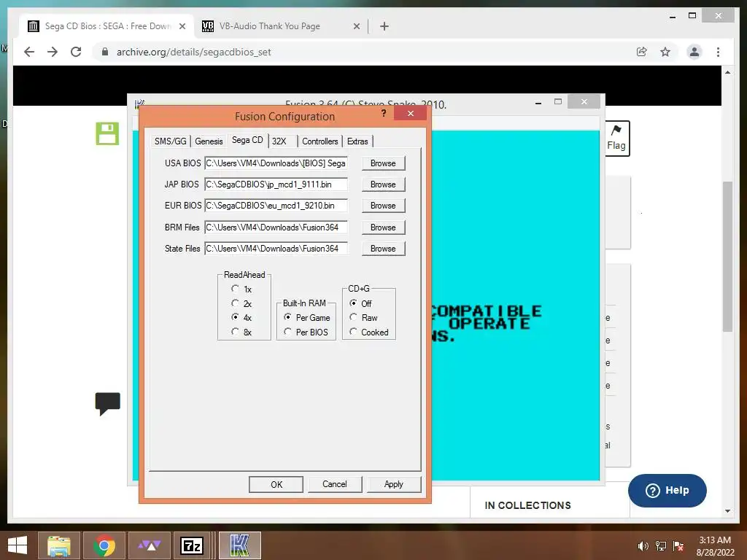The width and height of the screenshot is (747, 560).
Task: Select the Sega CD tab
Action: coord(247,140)
